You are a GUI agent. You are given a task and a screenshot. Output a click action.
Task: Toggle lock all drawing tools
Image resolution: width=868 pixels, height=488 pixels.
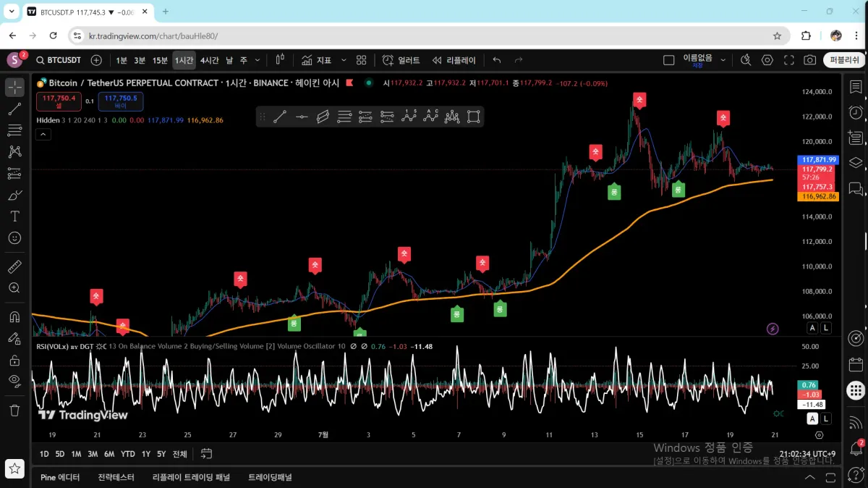(14, 360)
